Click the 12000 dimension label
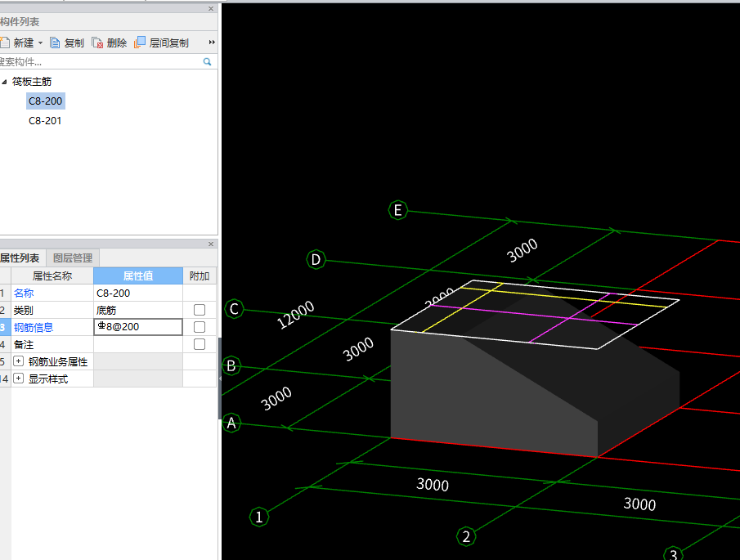The width and height of the screenshot is (740, 560). tap(295, 315)
